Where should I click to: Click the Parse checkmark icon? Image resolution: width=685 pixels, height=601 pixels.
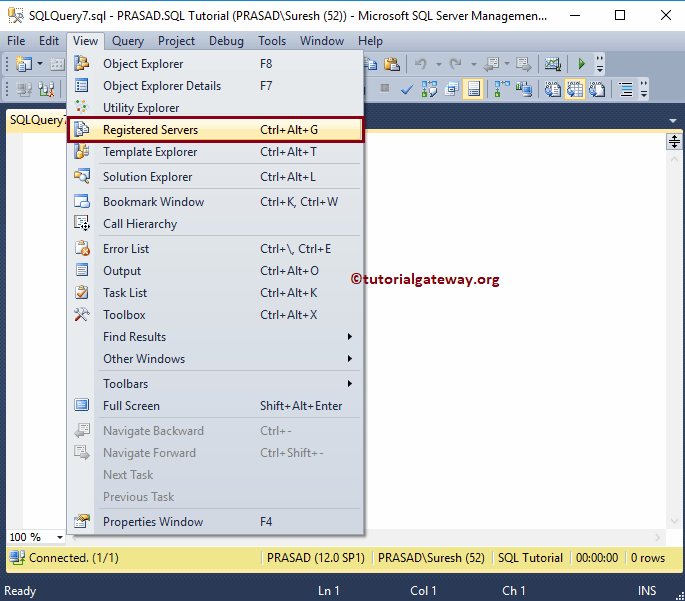tap(407, 89)
